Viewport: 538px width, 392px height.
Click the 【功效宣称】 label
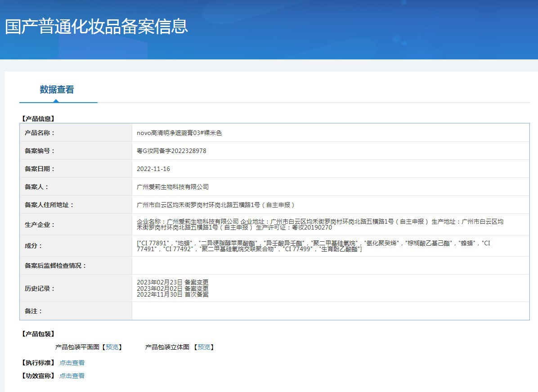coord(38,376)
